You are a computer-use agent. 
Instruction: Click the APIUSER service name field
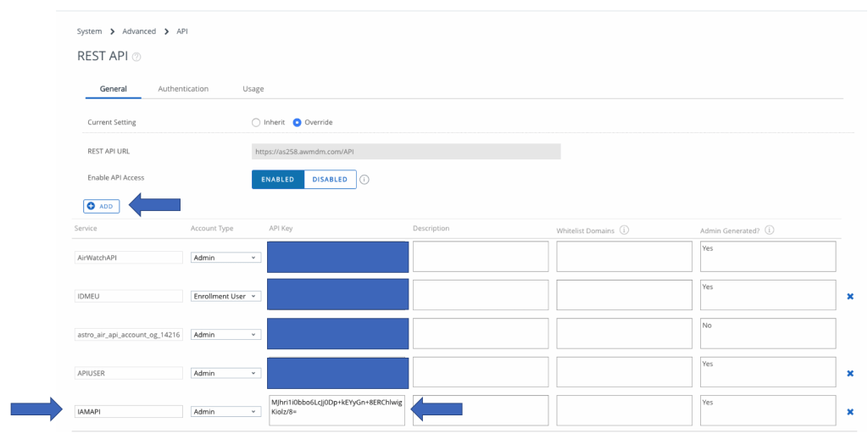(129, 373)
